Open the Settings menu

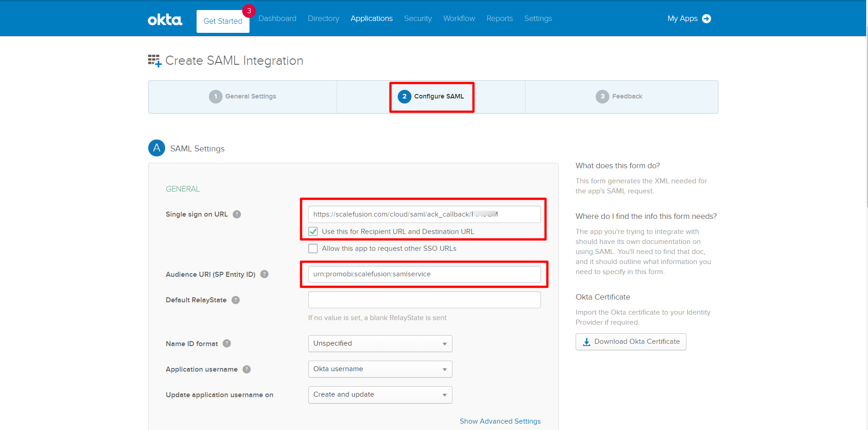[x=538, y=19]
